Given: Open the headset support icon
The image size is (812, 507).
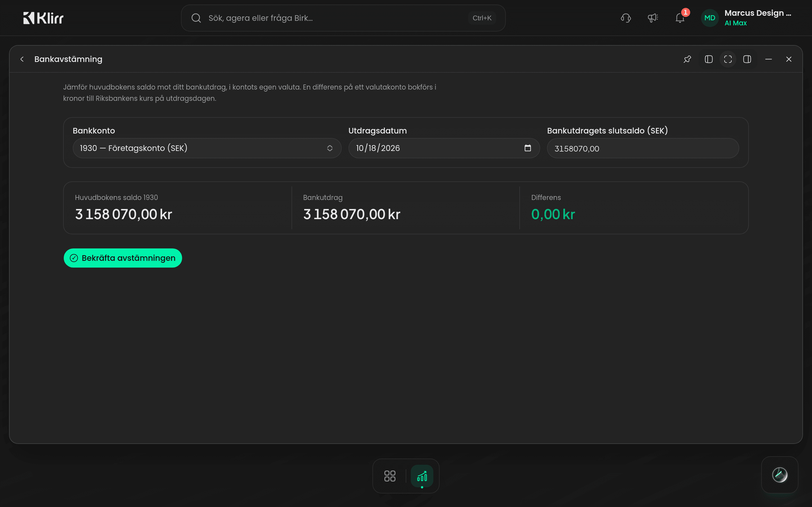Looking at the screenshot, I should 626,18.
